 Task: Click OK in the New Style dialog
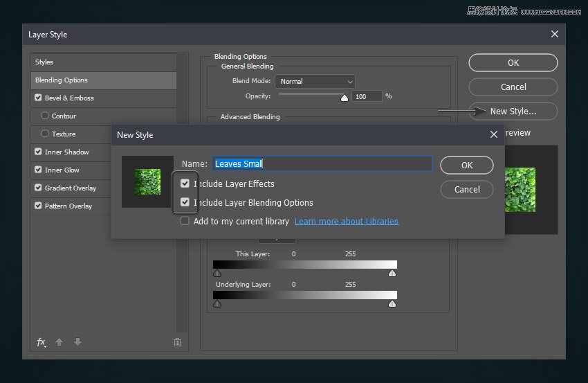pyautogui.click(x=466, y=165)
